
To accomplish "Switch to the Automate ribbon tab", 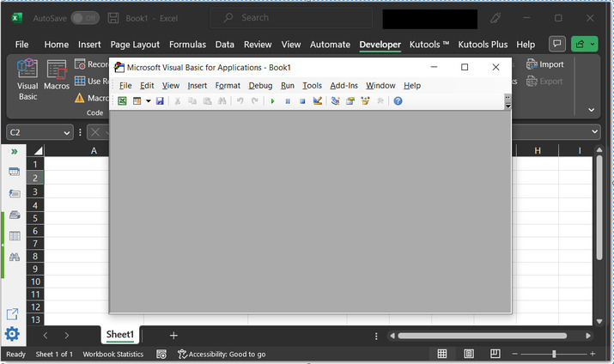I will click(330, 45).
